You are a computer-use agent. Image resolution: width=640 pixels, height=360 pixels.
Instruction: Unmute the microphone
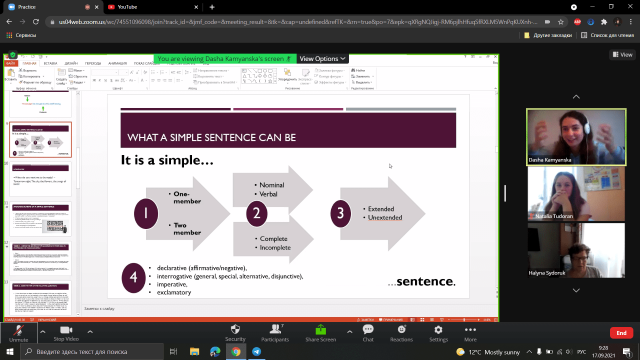(18, 333)
